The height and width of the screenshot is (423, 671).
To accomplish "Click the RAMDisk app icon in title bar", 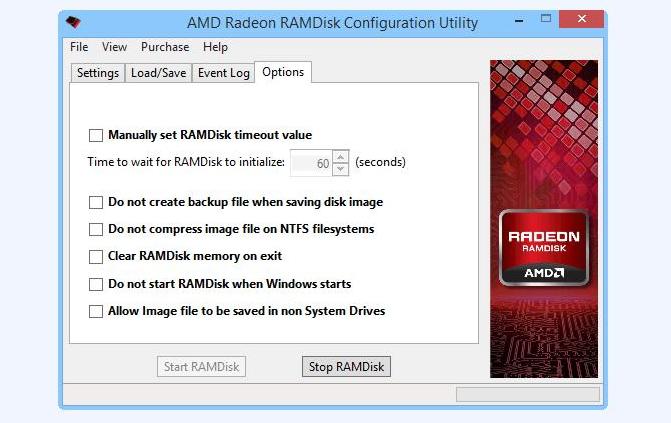I will (x=73, y=22).
